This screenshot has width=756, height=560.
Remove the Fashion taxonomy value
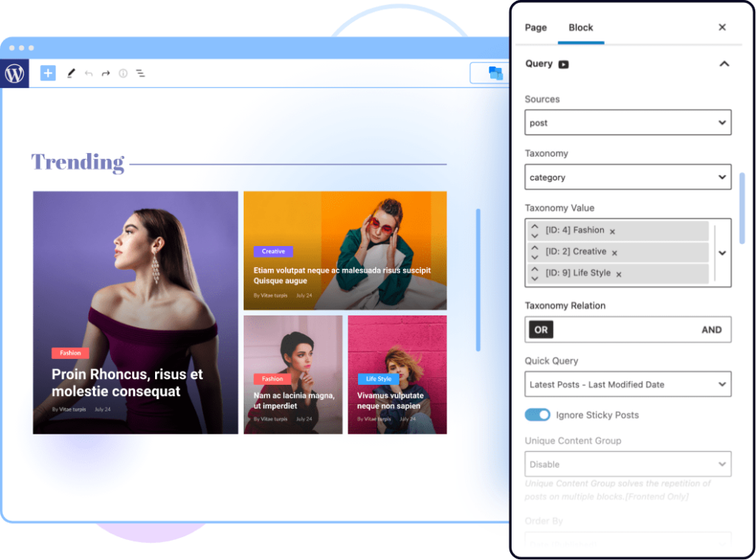[x=612, y=232]
